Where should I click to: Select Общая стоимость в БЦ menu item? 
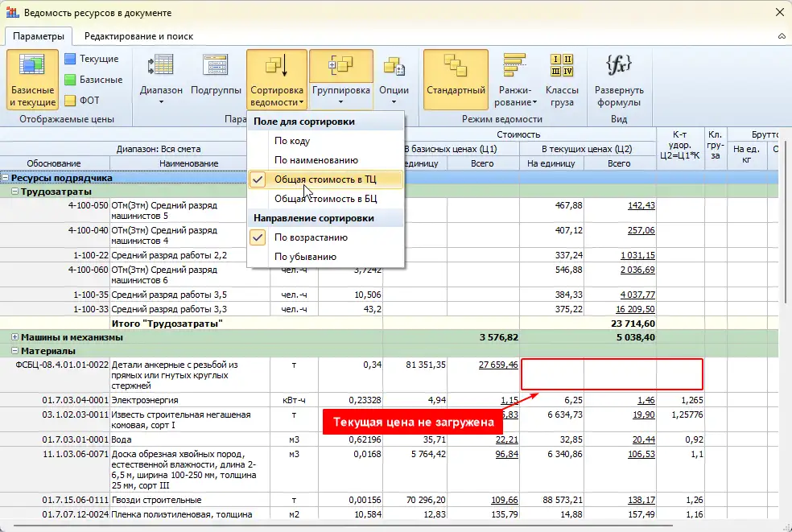325,198
